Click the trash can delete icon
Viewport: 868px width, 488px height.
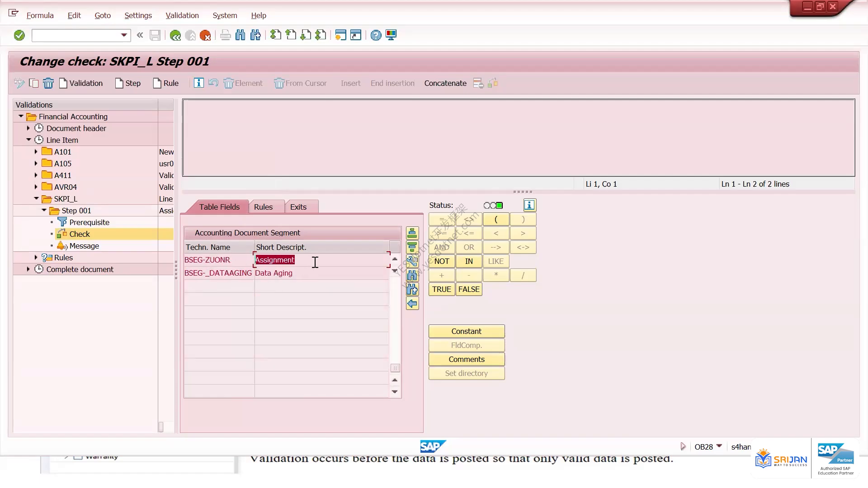(48, 83)
